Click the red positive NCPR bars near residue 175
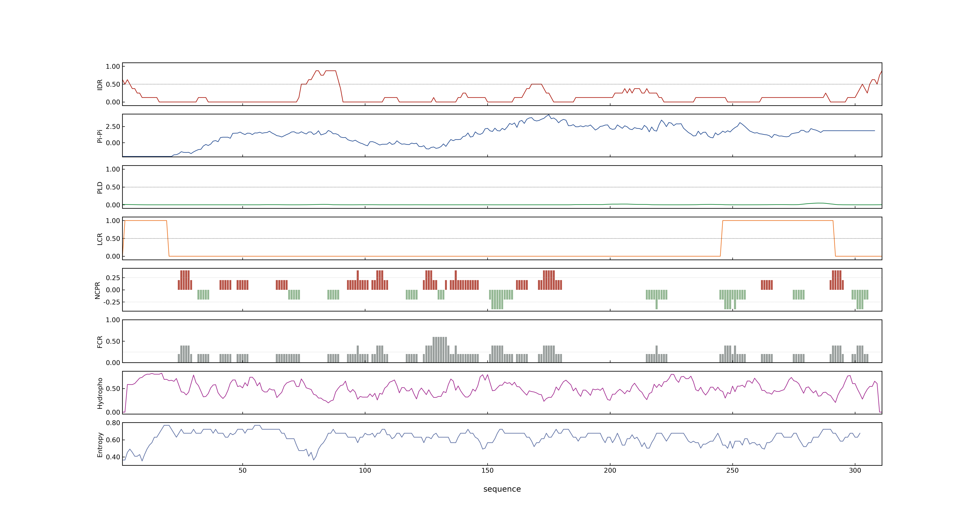The width and height of the screenshot is (980, 523). [549, 280]
